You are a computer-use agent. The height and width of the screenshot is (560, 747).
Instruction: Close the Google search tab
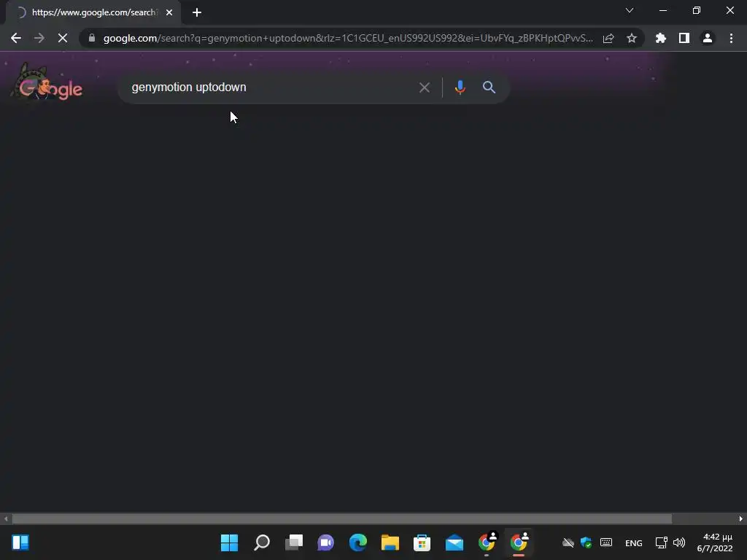(x=169, y=12)
